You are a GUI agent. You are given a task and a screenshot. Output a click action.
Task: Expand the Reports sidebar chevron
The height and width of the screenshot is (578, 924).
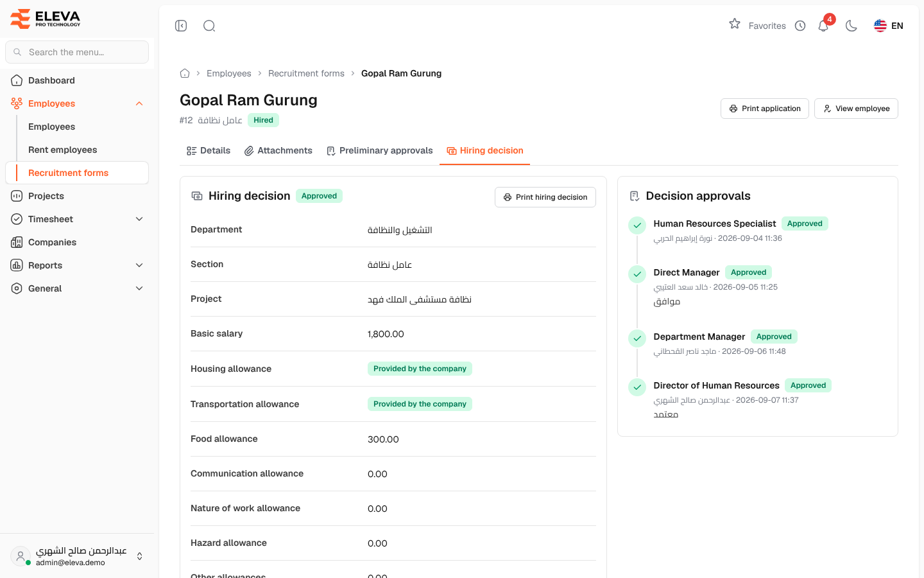139,265
